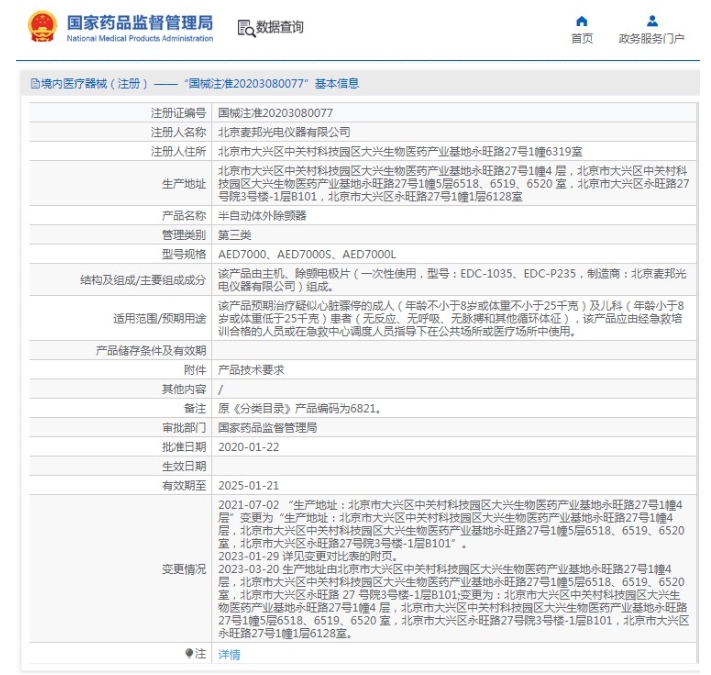Click the house icon above 首页
Screen dimensions: 711x675
pos(582,21)
